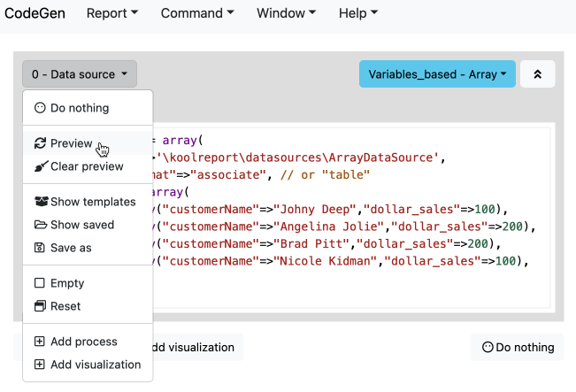
Task: Click the smiley icon in bottom-right Do nothing button
Action: coord(488,347)
